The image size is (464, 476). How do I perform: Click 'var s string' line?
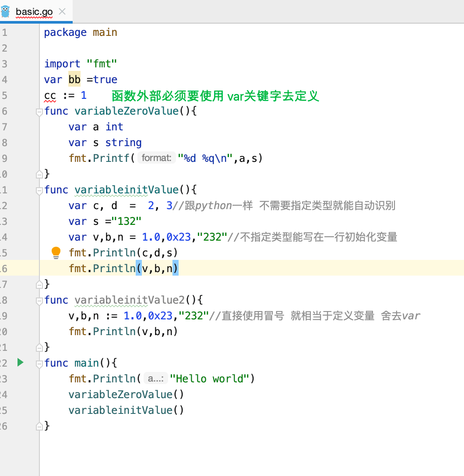coord(105,142)
